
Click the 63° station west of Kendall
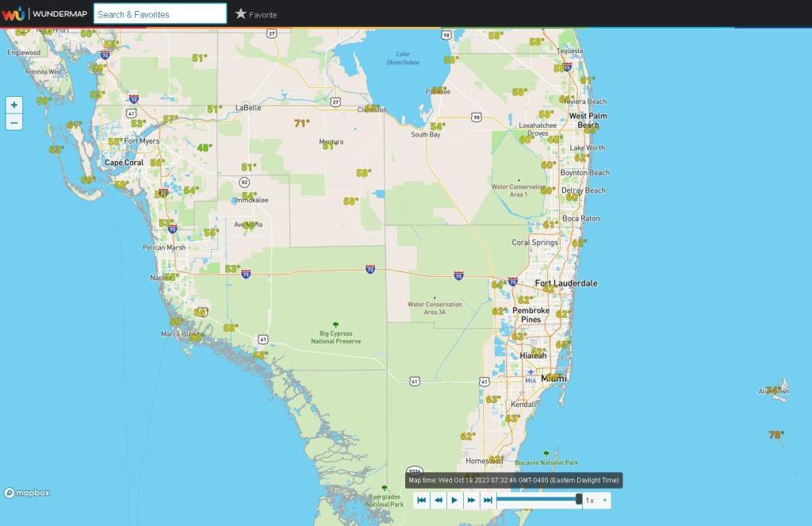[493, 400]
